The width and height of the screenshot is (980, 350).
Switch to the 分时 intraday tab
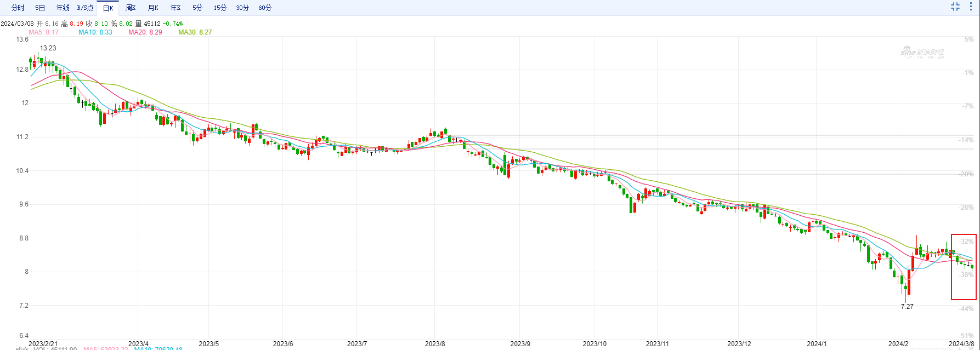(x=18, y=8)
